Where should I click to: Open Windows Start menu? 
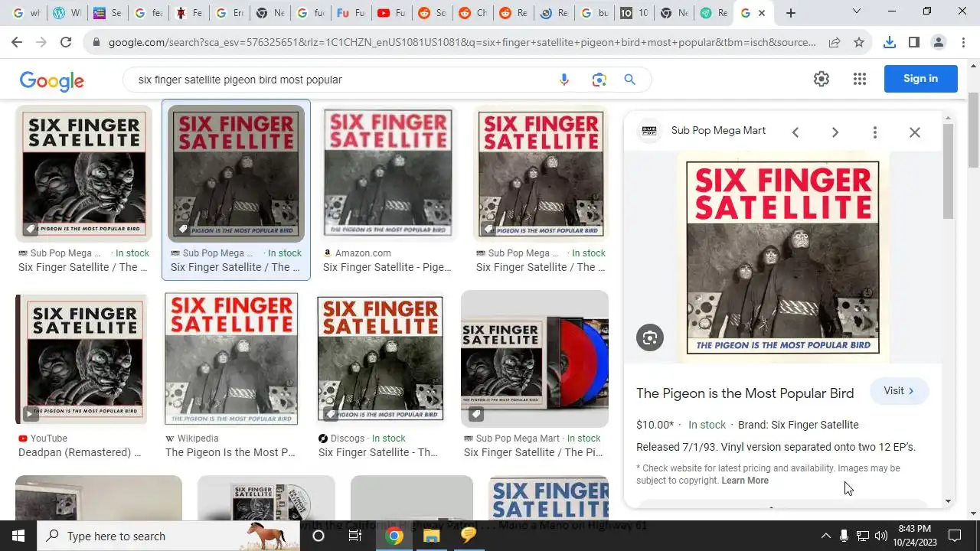click(x=18, y=536)
